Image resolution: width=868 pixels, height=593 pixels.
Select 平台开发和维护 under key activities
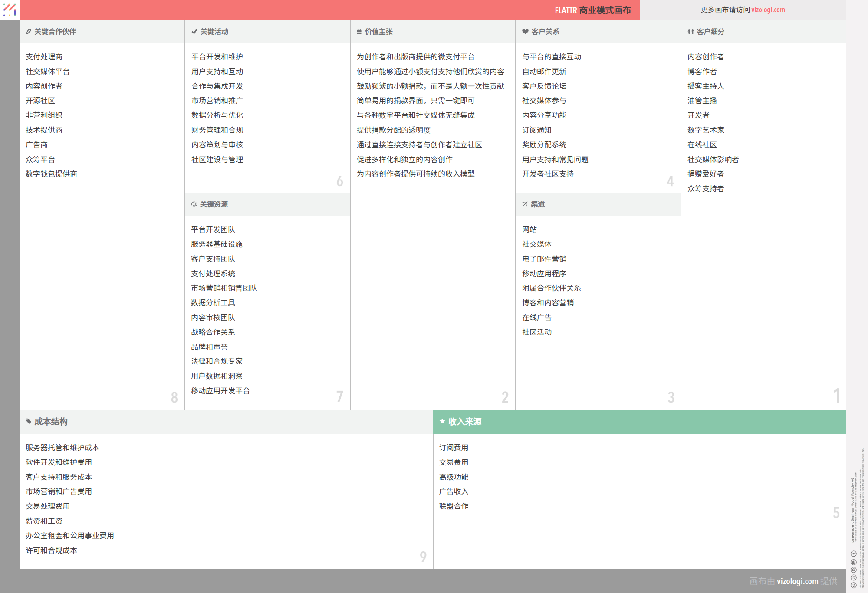[x=217, y=57]
